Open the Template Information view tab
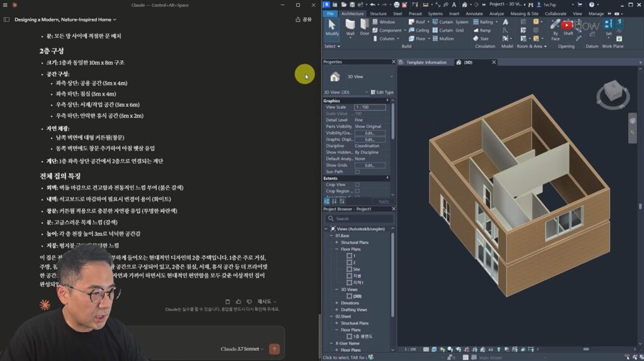The height and width of the screenshot is (361, 644). pos(426,62)
